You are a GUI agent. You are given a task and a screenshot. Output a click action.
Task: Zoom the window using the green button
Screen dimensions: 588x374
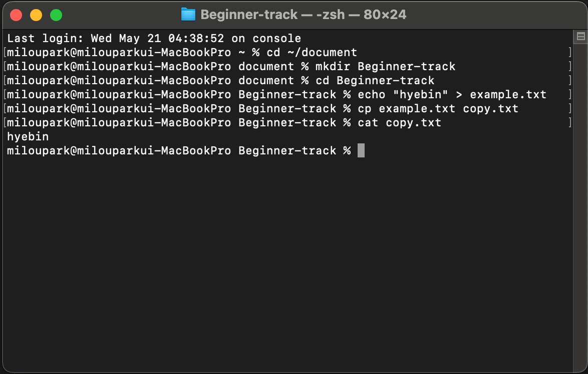(56, 15)
